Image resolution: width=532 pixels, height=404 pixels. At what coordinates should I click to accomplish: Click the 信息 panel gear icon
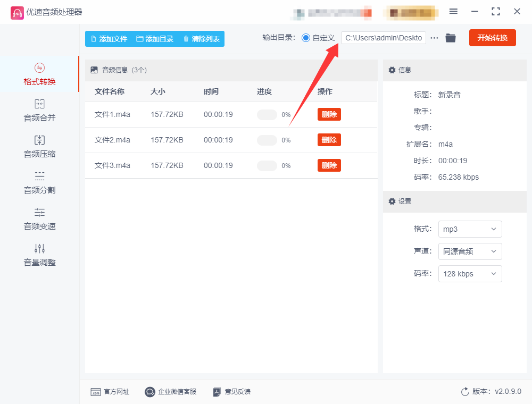(392, 70)
